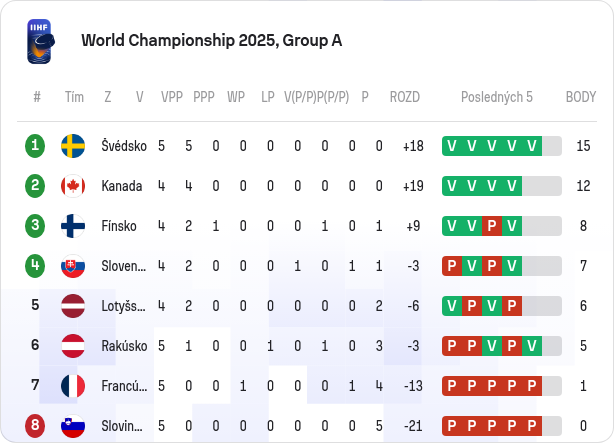This screenshot has width=614, height=443.
Task: Select the Finland flag icon
Action: coord(73,226)
